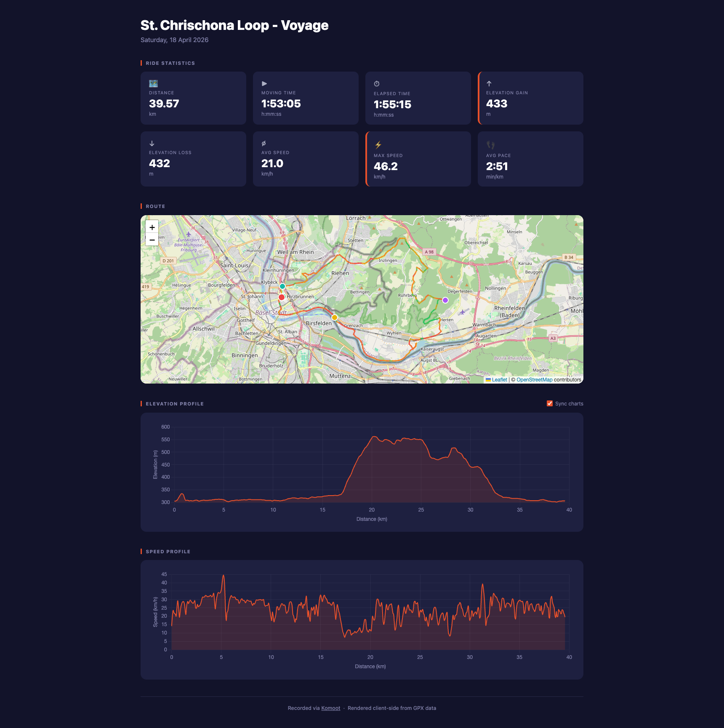724x728 pixels.
Task: Click the Saturday, 18 April 2026 date
Action: tap(174, 40)
